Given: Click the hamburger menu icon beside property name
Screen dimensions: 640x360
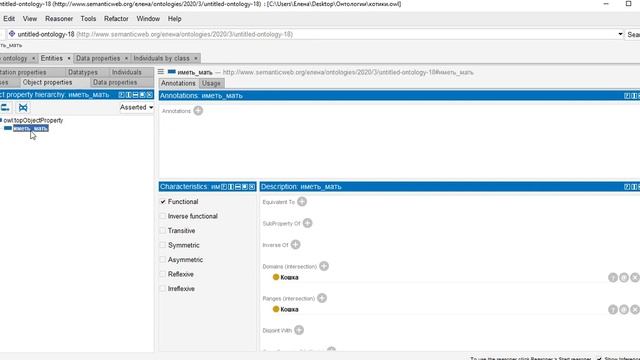Looking at the screenshot, I should [161, 72].
